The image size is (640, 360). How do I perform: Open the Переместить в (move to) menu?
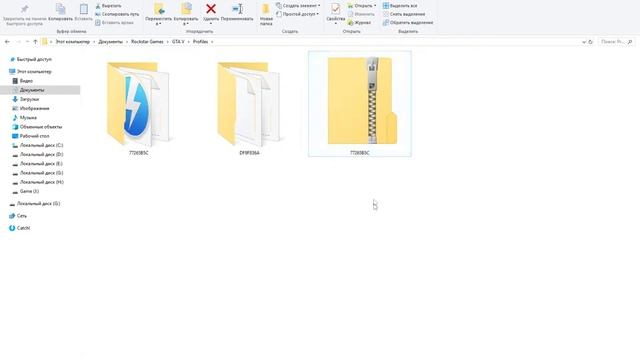(x=158, y=14)
